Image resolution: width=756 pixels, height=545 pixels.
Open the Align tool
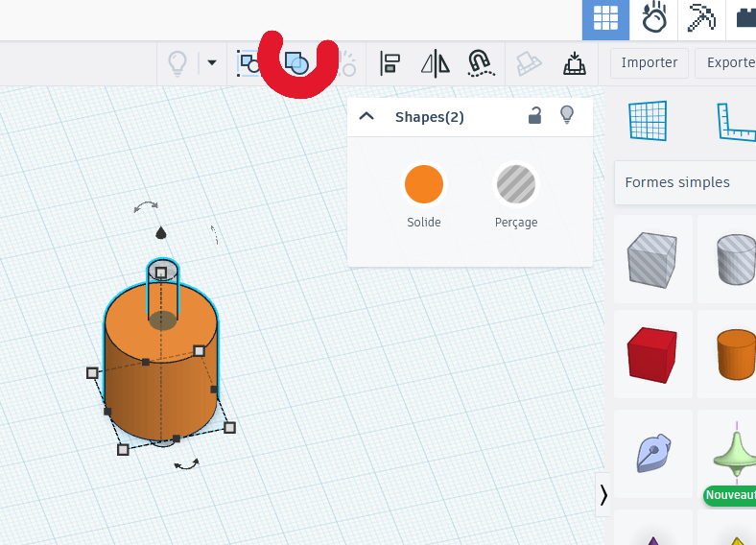click(390, 63)
